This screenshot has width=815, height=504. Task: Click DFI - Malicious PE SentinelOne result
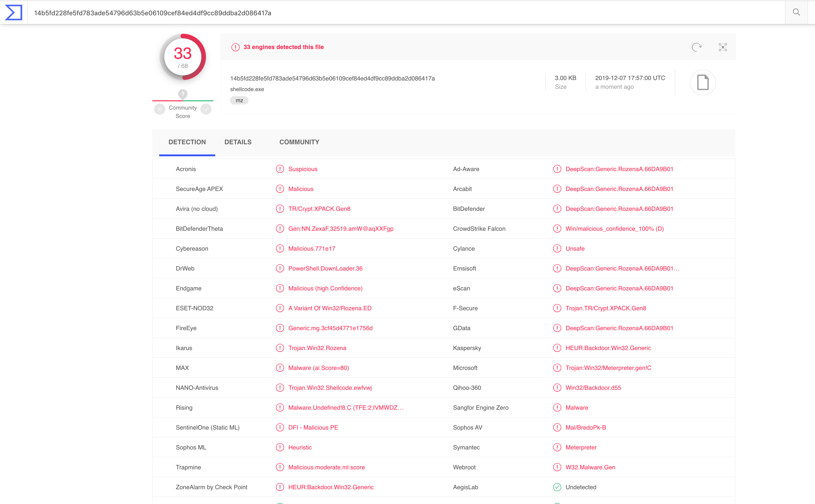[x=313, y=428]
